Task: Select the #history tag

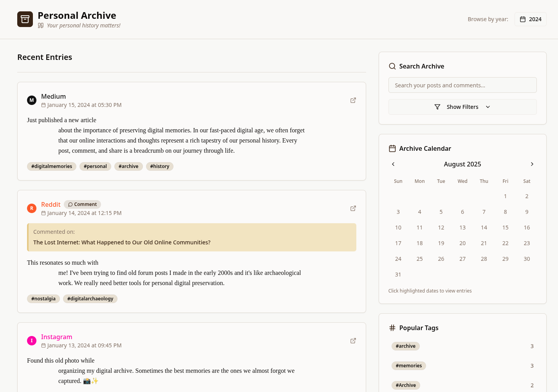Action: [160, 166]
